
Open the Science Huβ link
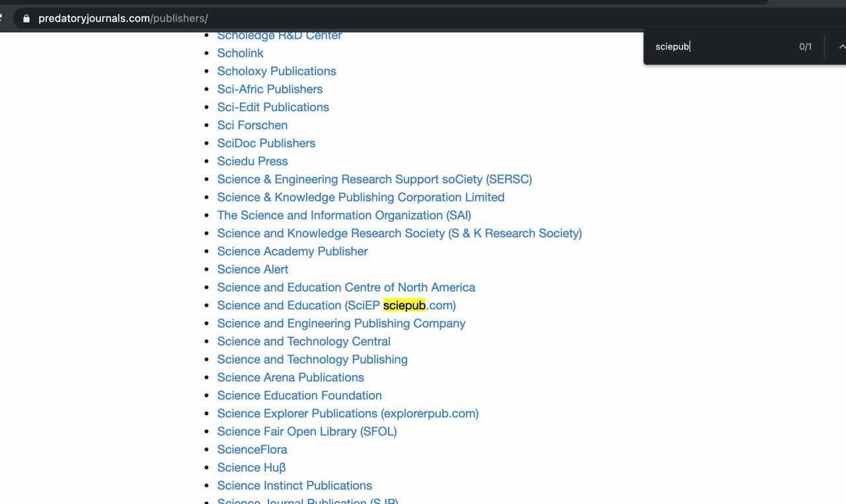(252, 467)
